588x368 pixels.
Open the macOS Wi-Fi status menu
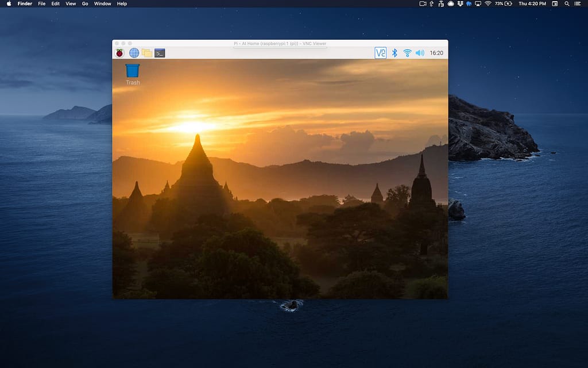pyautogui.click(x=488, y=3)
